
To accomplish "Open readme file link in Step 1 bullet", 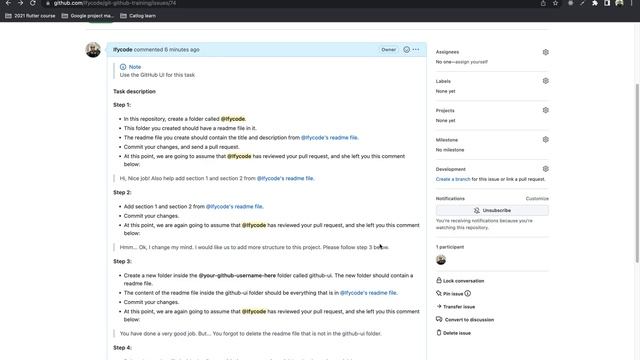I will click(x=329, y=138).
